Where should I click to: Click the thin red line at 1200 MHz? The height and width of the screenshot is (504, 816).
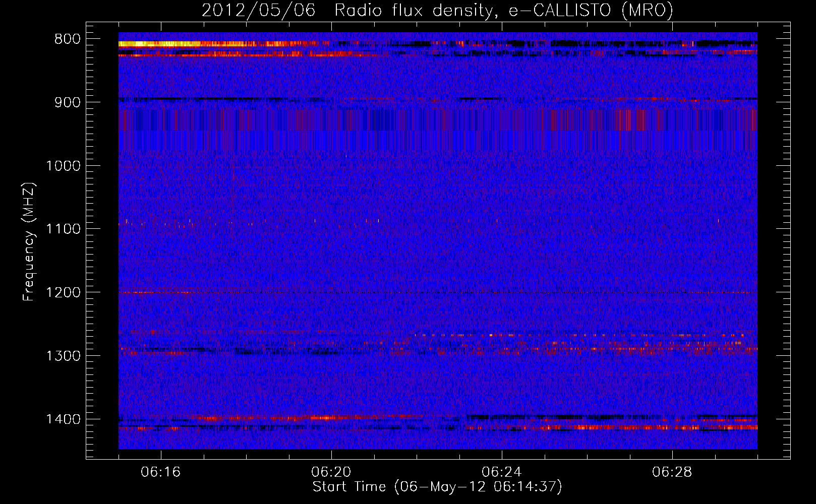[438, 292]
